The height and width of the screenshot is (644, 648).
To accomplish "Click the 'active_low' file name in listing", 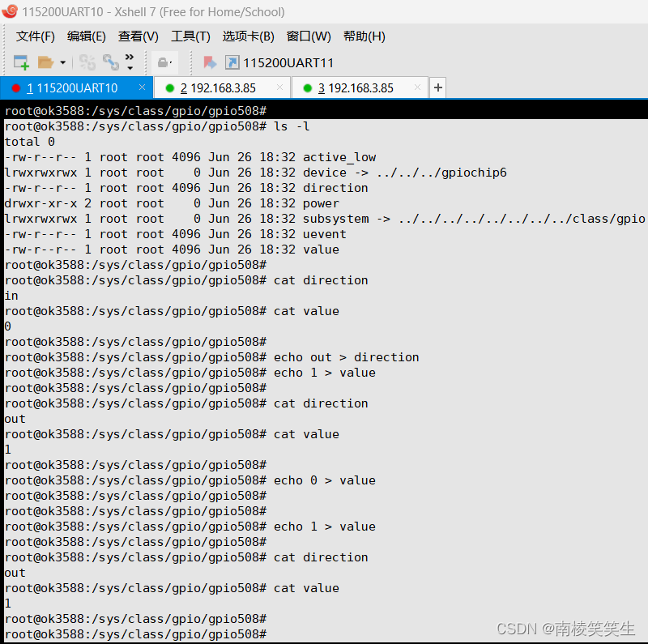I will [x=339, y=157].
